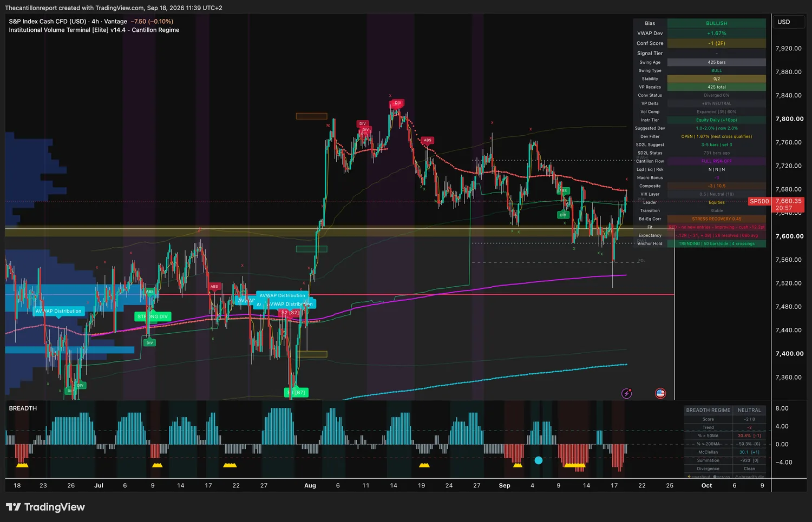Click the Divergence value Clean
Viewport: 812px width, 522px height.
pos(749,468)
